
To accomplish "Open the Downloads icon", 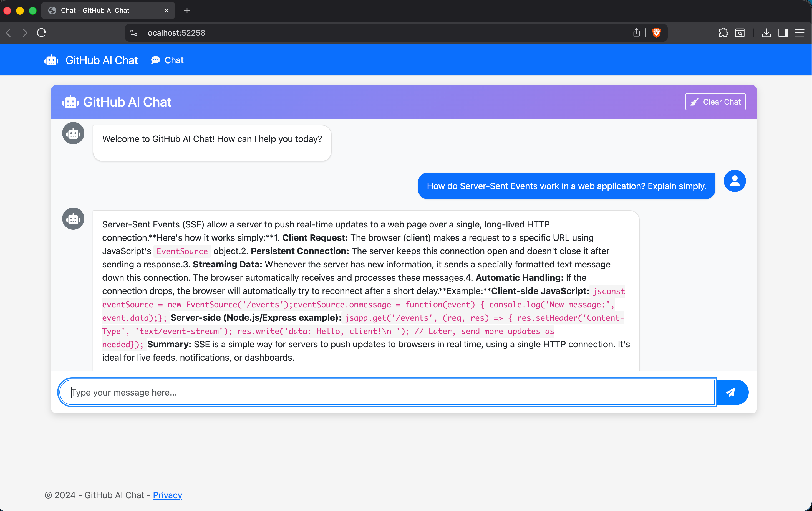I will coord(766,33).
